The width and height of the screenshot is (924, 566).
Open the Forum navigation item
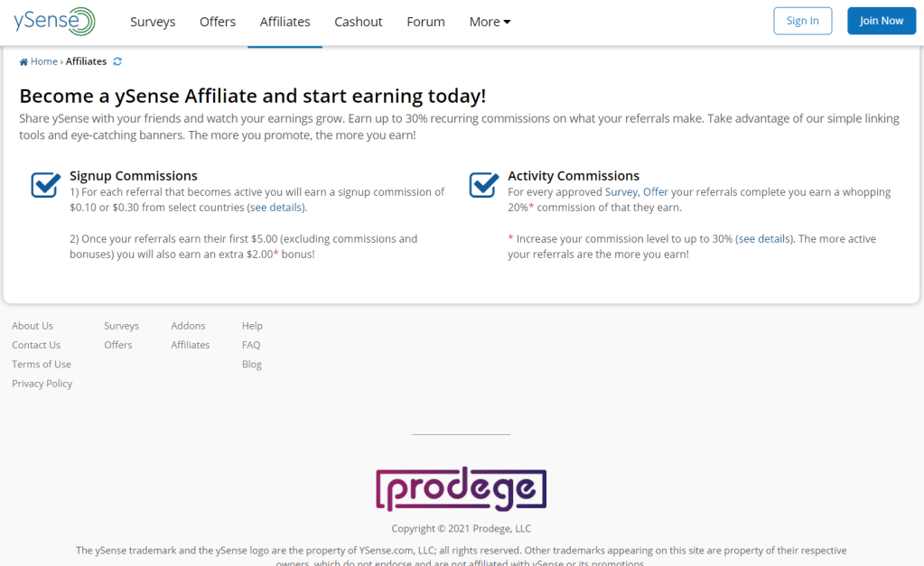click(x=425, y=22)
